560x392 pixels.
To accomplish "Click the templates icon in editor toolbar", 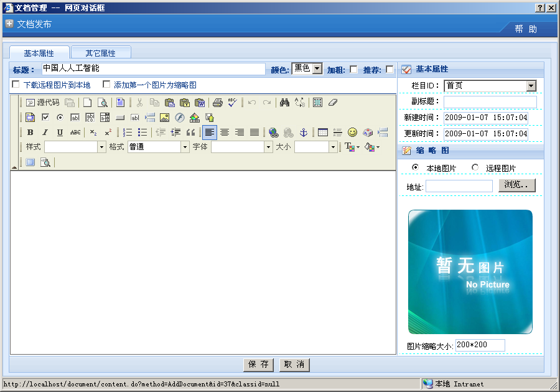I will pos(120,103).
